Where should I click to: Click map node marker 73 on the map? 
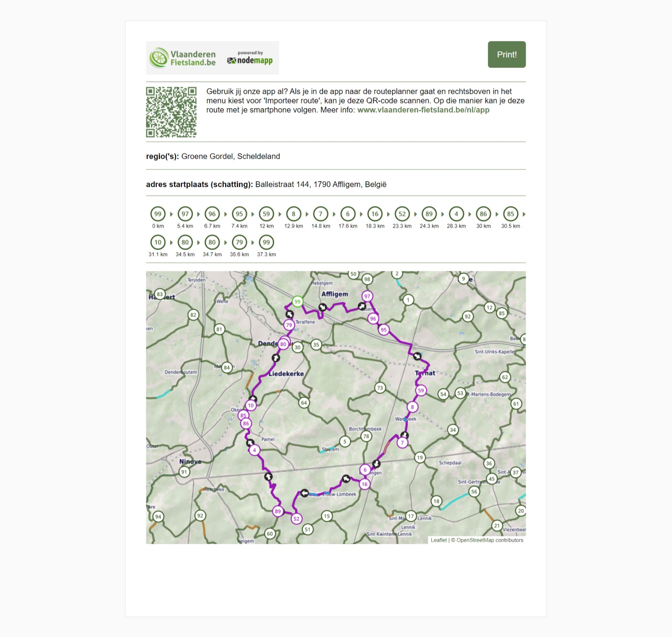click(380, 388)
